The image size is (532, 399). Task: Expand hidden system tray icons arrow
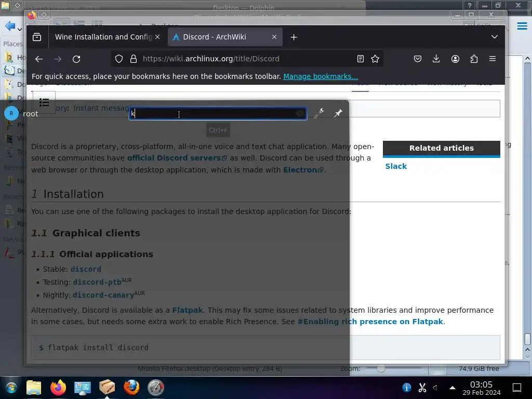pos(453,388)
